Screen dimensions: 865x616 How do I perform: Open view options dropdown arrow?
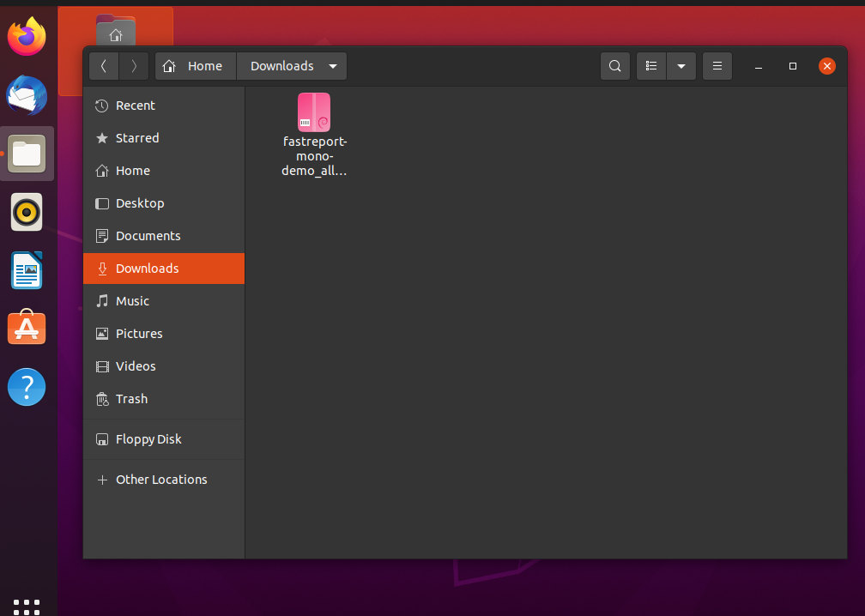(x=681, y=66)
